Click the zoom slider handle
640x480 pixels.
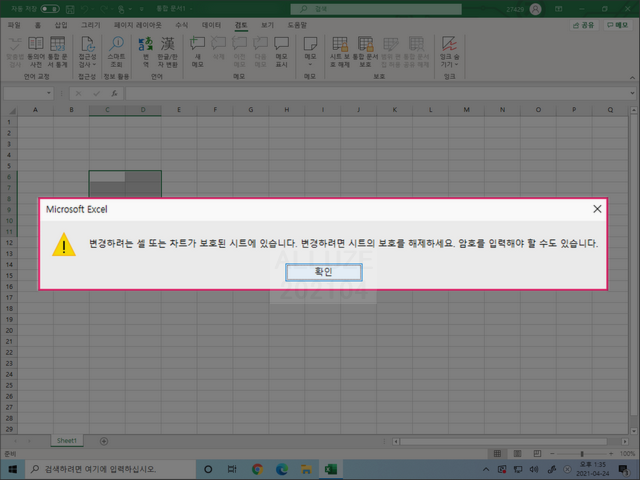[x=582, y=454]
